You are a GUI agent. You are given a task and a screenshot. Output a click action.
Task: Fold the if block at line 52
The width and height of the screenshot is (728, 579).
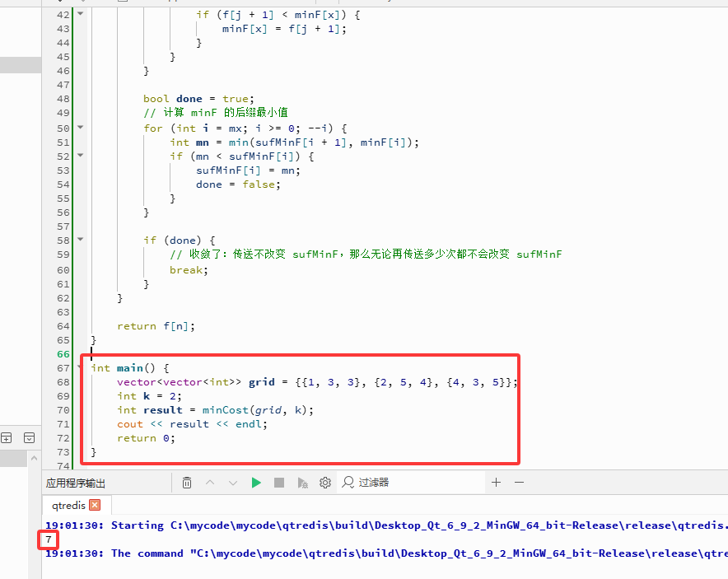(81, 155)
